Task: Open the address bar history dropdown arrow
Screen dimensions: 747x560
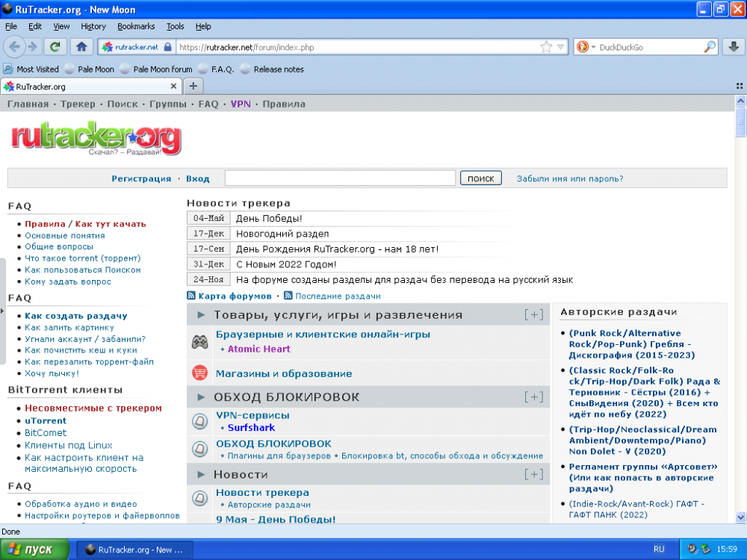Action: [x=562, y=47]
